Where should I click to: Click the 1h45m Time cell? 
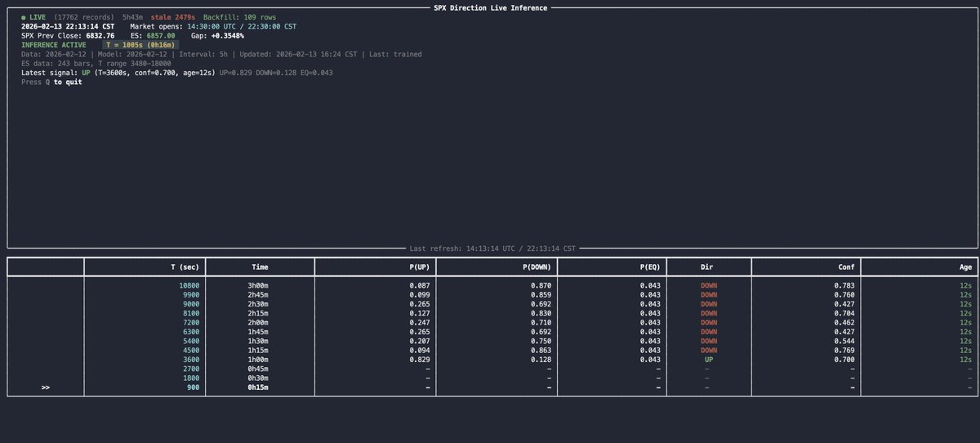[260, 332]
